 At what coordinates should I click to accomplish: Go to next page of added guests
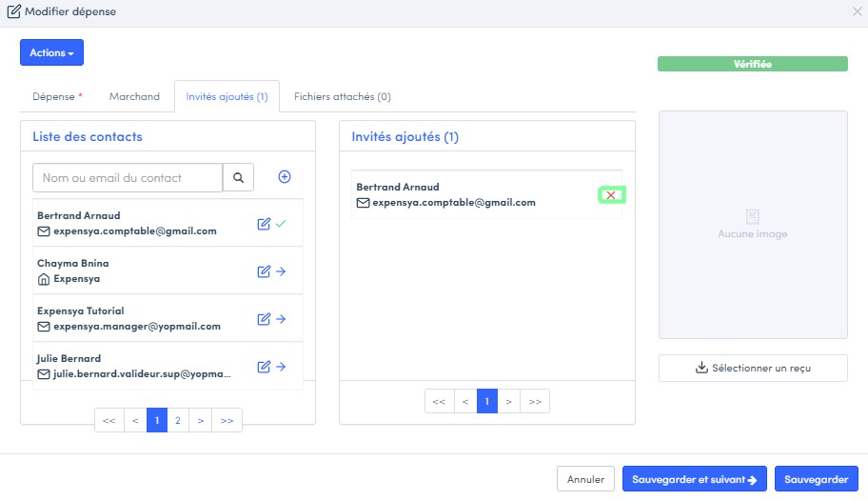509,401
